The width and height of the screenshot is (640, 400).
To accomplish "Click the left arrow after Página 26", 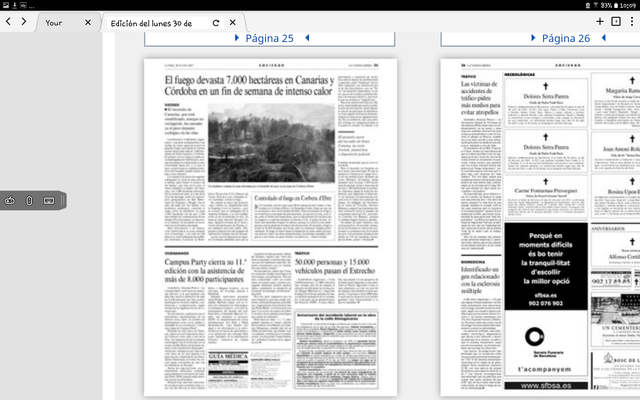I will point(604,38).
